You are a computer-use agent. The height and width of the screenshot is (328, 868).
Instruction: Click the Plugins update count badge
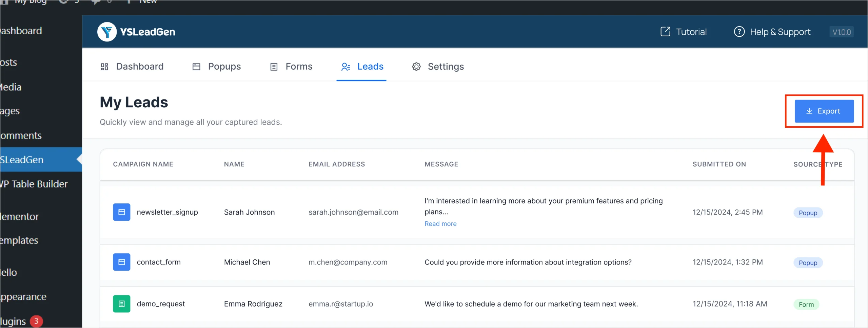(x=36, y=321)
